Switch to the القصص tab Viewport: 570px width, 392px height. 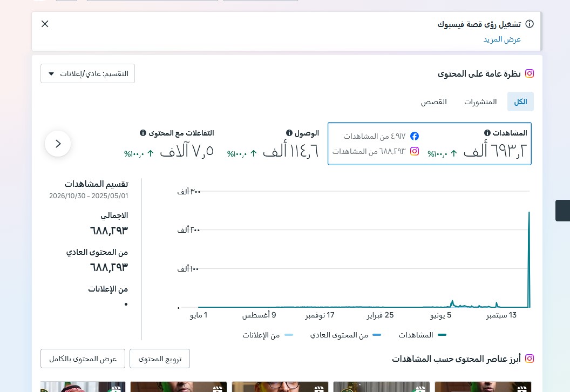click(433, 102)
